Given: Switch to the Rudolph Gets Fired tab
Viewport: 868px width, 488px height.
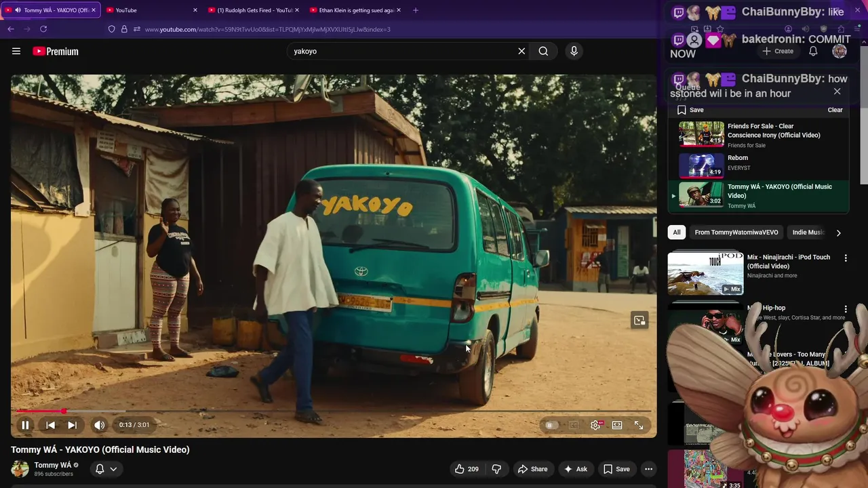Looking at the screenshot, I should pos(252,10).
